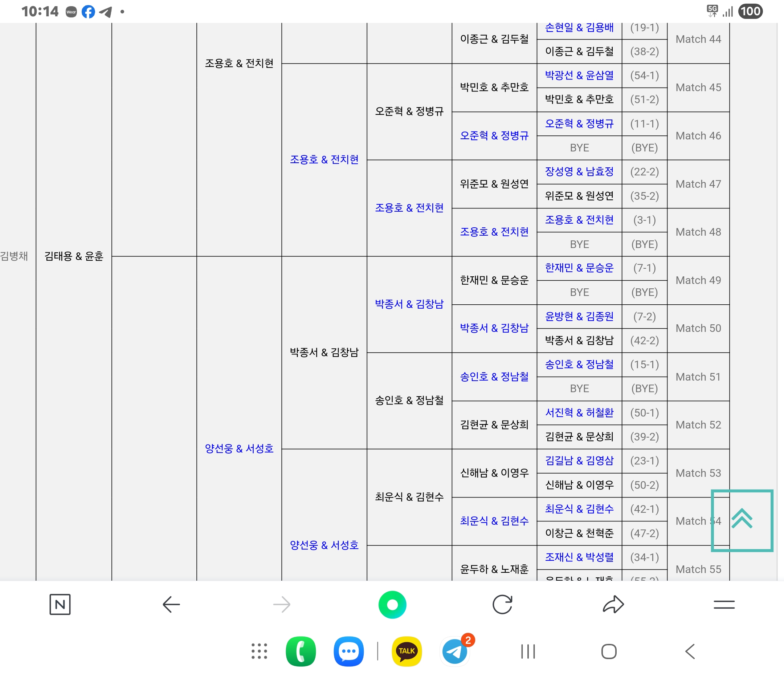Tap the Naver home N icon
The height and width of the screenshot is (674, 784).
click(x=60, y=604)
